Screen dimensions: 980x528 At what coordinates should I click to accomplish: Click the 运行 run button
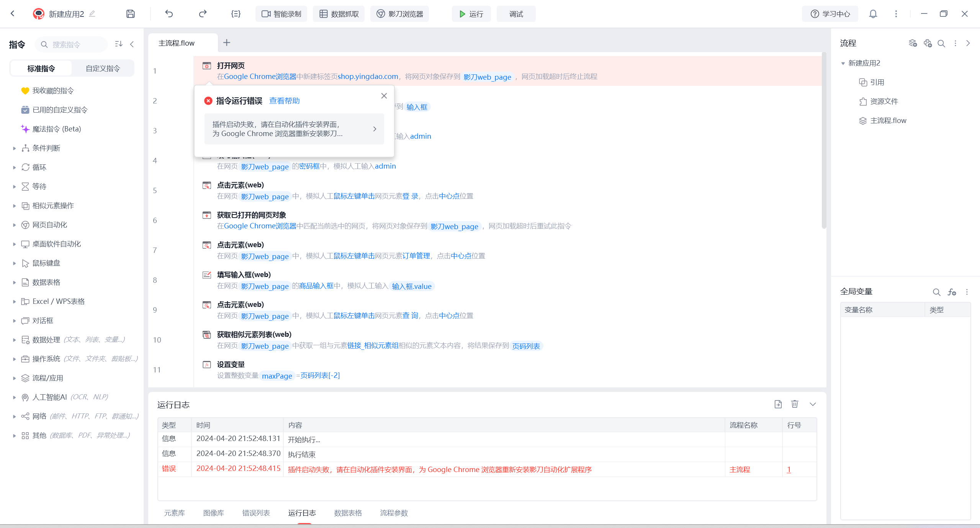point(471,14)
